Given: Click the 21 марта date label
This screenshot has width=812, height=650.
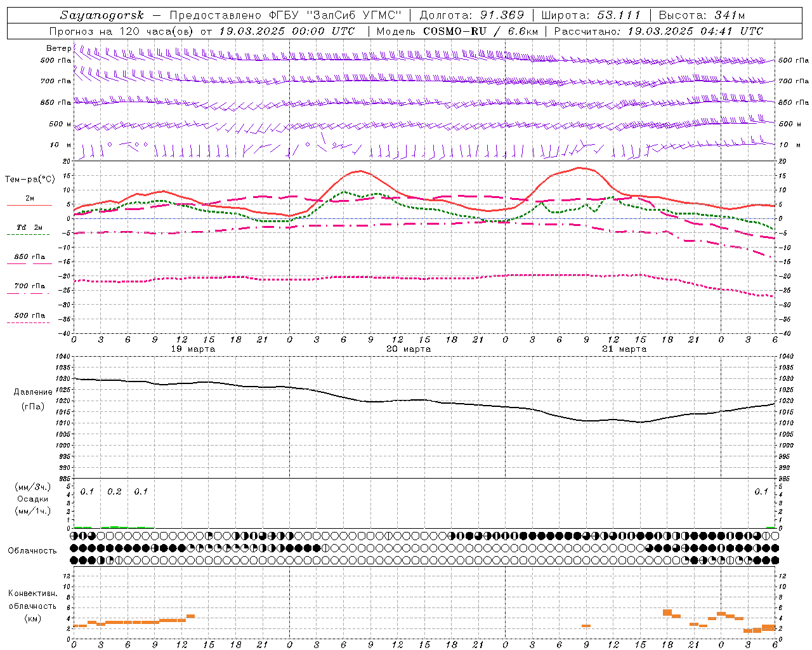Looking at the screenshot, I should tap(624, 348).
